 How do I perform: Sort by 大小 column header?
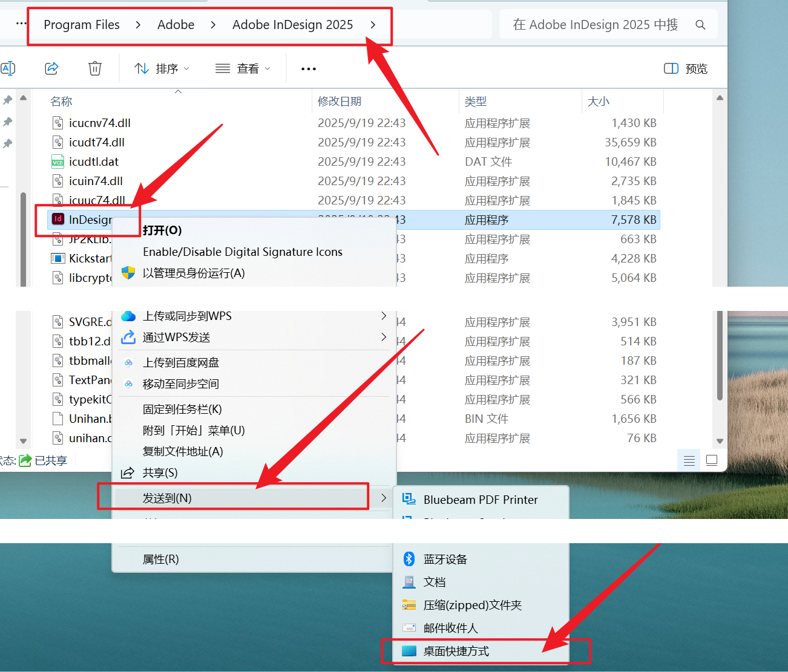(599, 102)
